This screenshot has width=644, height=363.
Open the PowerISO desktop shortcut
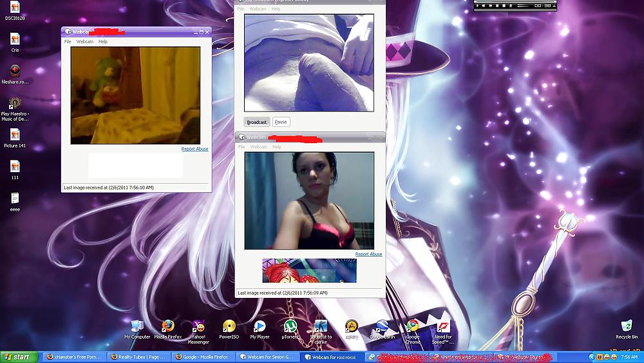[x=229, y=329]
